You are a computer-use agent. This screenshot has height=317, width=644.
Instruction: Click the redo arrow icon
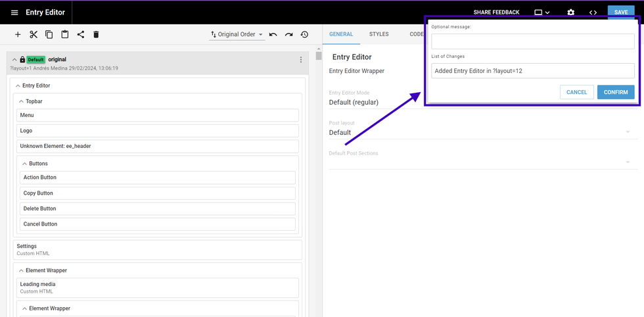pyautogui.click(x=288, y=34)
